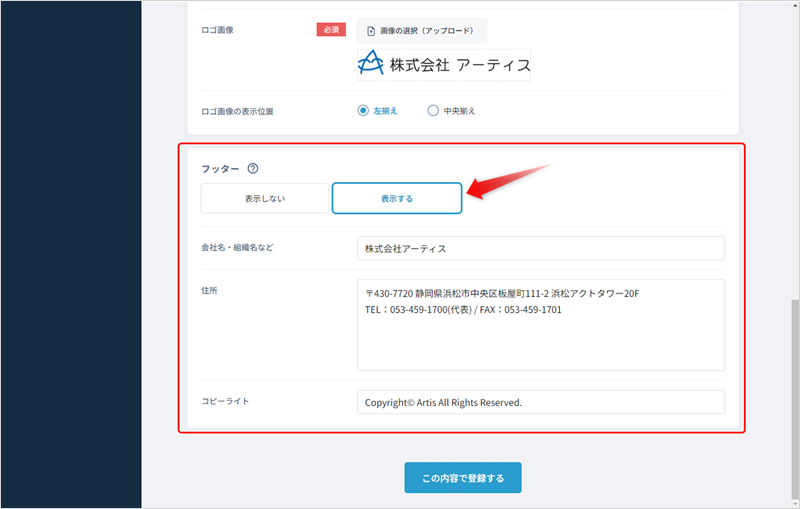Click the footer help question mark icon
This screenshot has height=509, width=800.
pyautogui.click(x=253, y=168)
